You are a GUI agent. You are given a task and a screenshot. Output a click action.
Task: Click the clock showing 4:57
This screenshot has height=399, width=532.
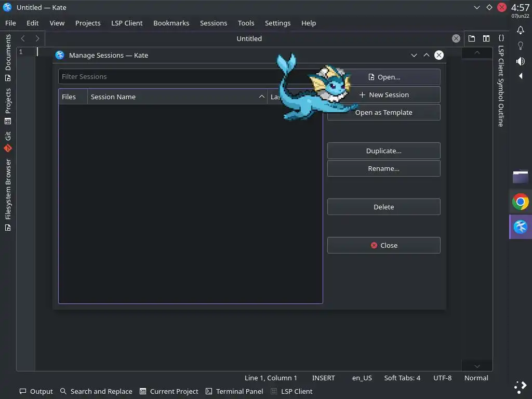[x=520, y=7]
